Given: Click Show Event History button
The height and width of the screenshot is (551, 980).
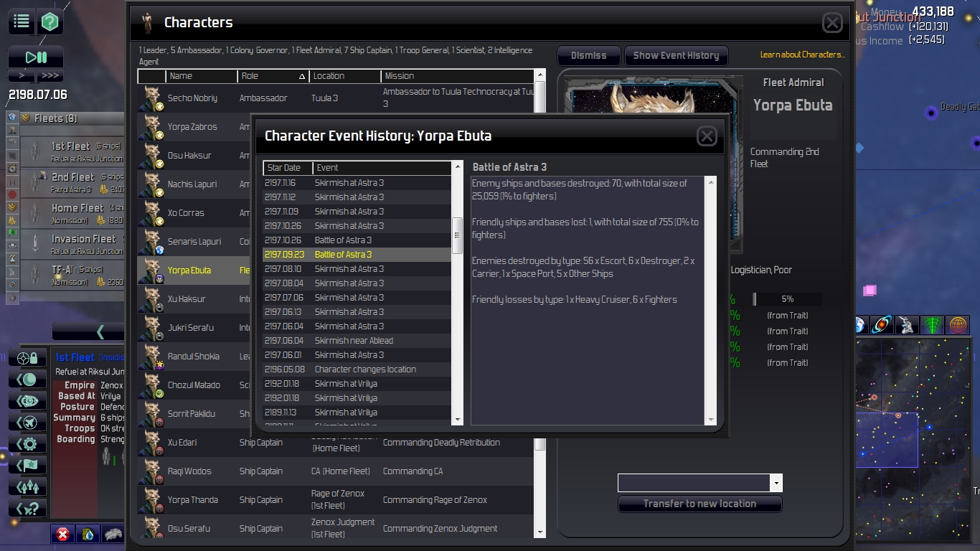Looking at the screenshot, I should (676, 55).
